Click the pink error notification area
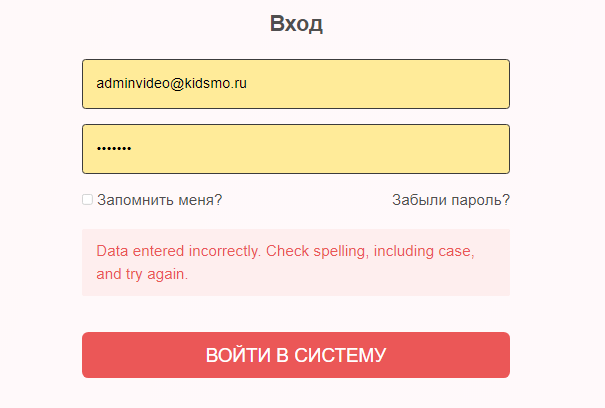 point(296,262)
